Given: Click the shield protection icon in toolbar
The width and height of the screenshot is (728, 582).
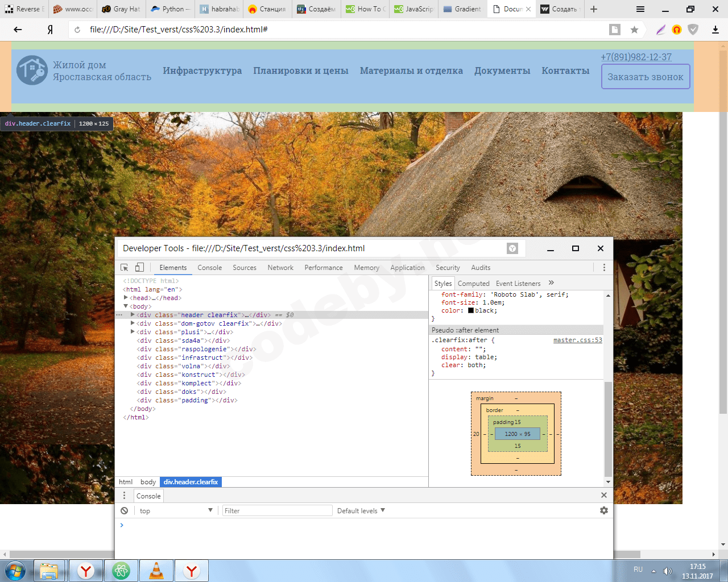Looking at the screenshot, I should click(x=693, y=30).
